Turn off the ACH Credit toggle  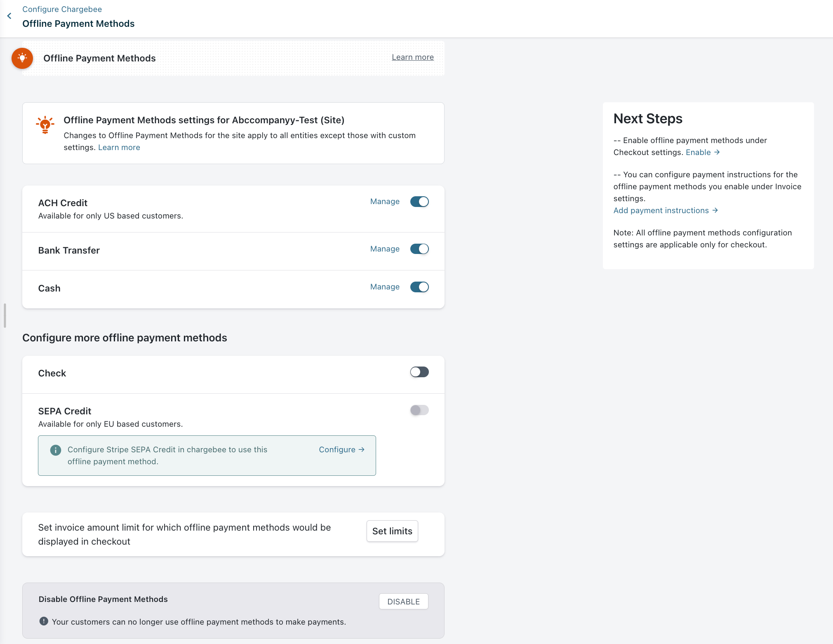click(419, 202)
